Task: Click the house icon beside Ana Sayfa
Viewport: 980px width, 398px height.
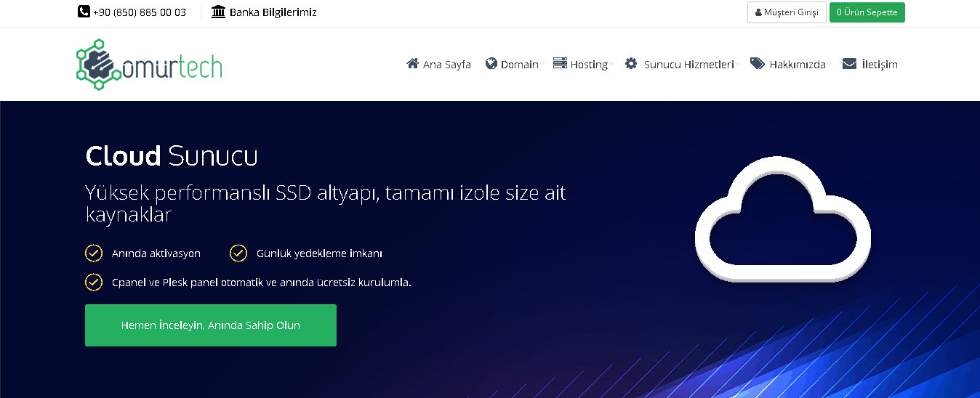Action: tap(413, 63)
